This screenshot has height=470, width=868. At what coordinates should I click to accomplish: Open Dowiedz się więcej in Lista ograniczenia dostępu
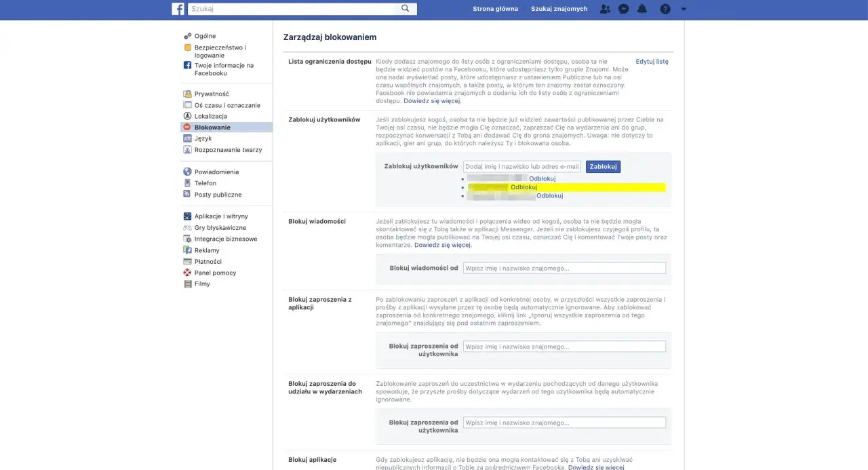[431, 101]
